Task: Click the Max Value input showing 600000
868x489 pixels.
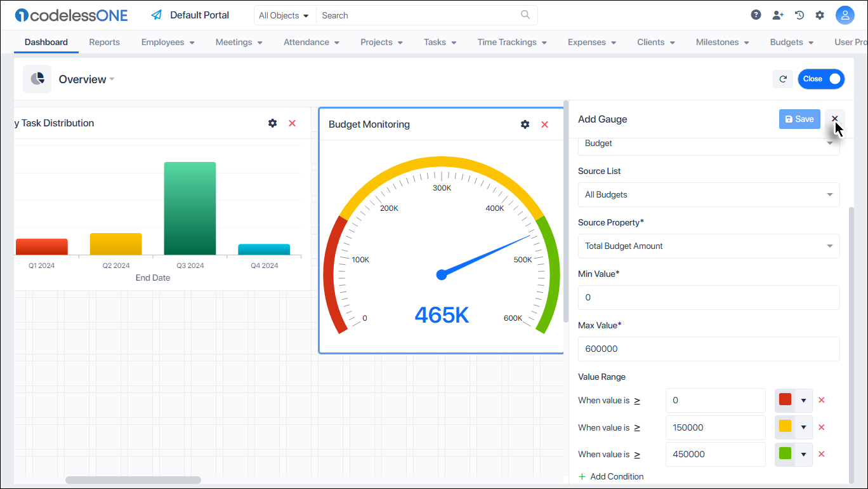Action: click(x=709, y=349)
